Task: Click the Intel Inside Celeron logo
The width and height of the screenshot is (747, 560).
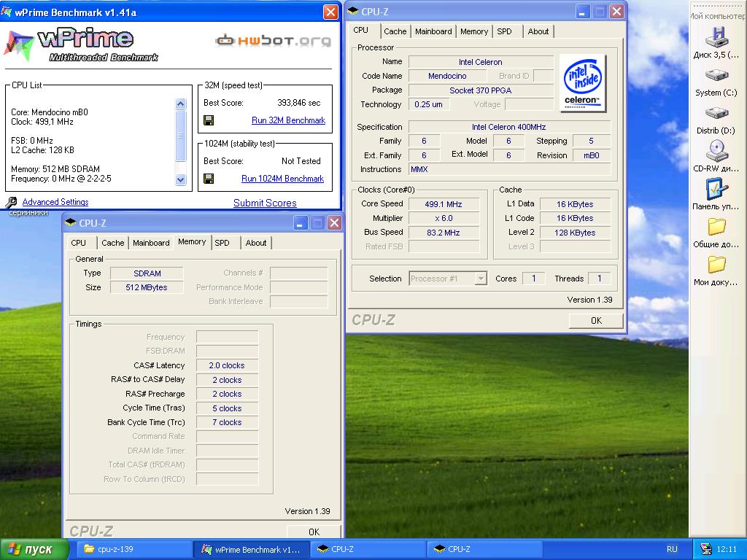Action: click(x=582, y=83)
